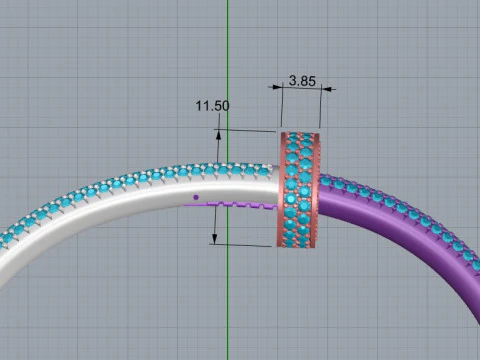Click the right arrowhead of 3.85 dimension

pyautogui.click(x=327, y=89)
